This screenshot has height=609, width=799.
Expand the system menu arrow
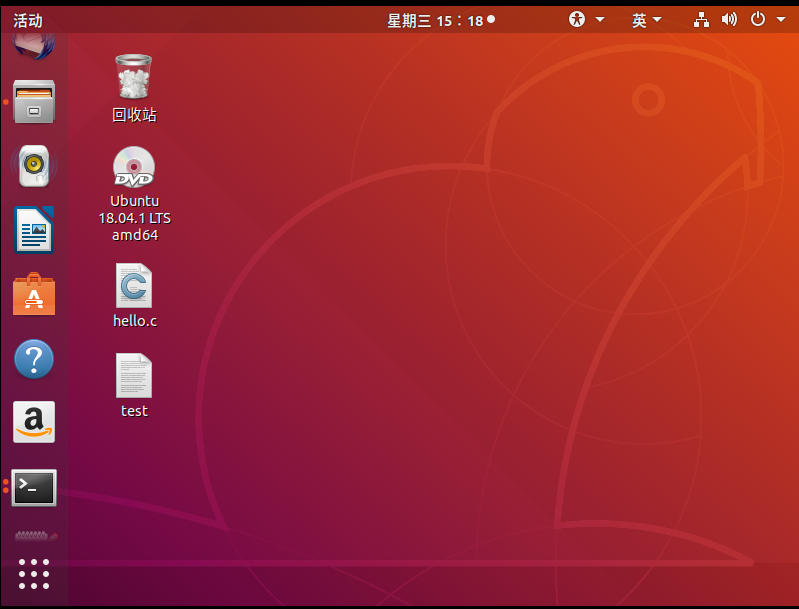click(x=781, y=20)
